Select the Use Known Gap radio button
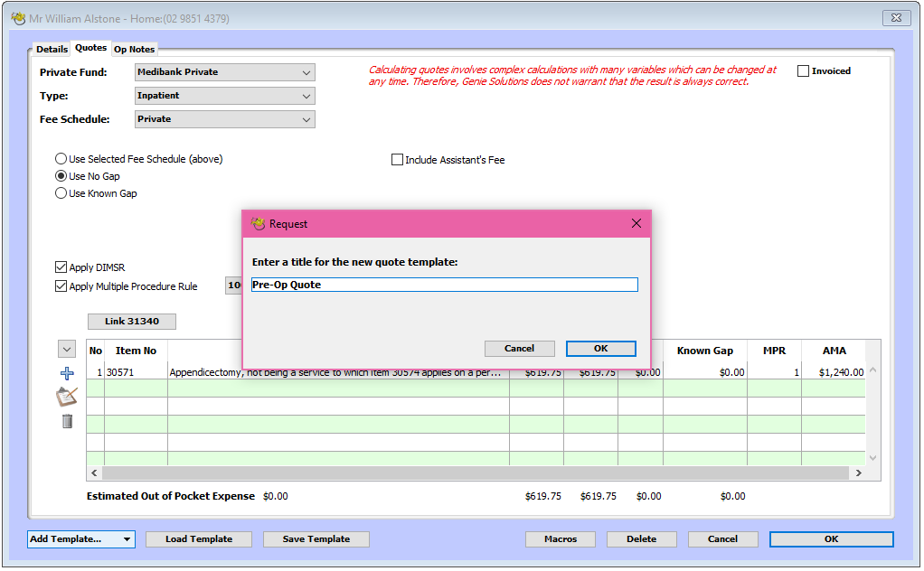924x571 pixels. point(60,192)
